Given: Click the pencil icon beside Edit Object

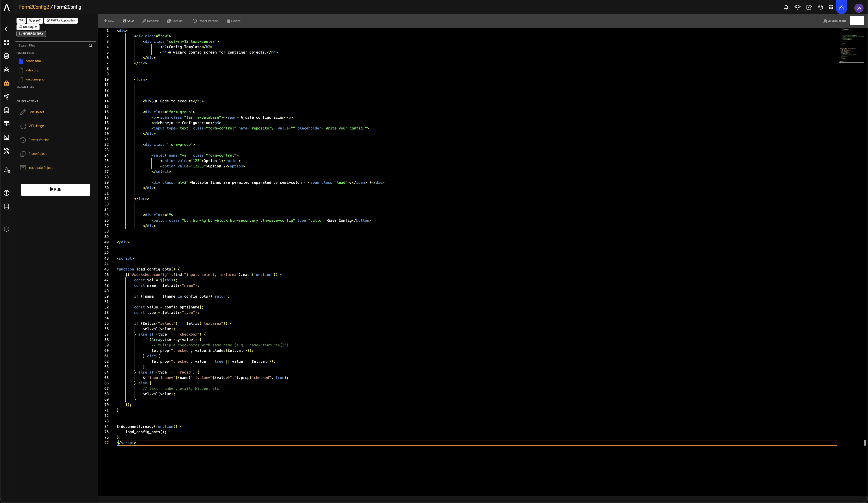Looking at the screenshot, I should point(23,112).
